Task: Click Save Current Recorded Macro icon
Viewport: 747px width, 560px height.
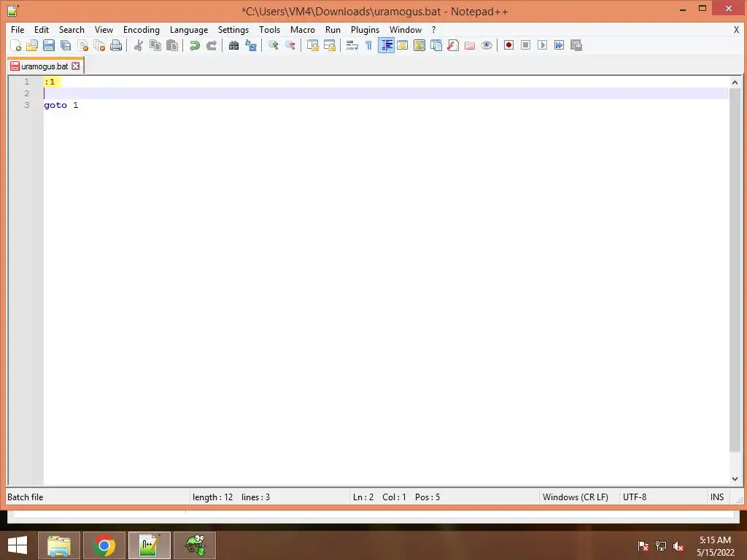Action: click(576, 45)
